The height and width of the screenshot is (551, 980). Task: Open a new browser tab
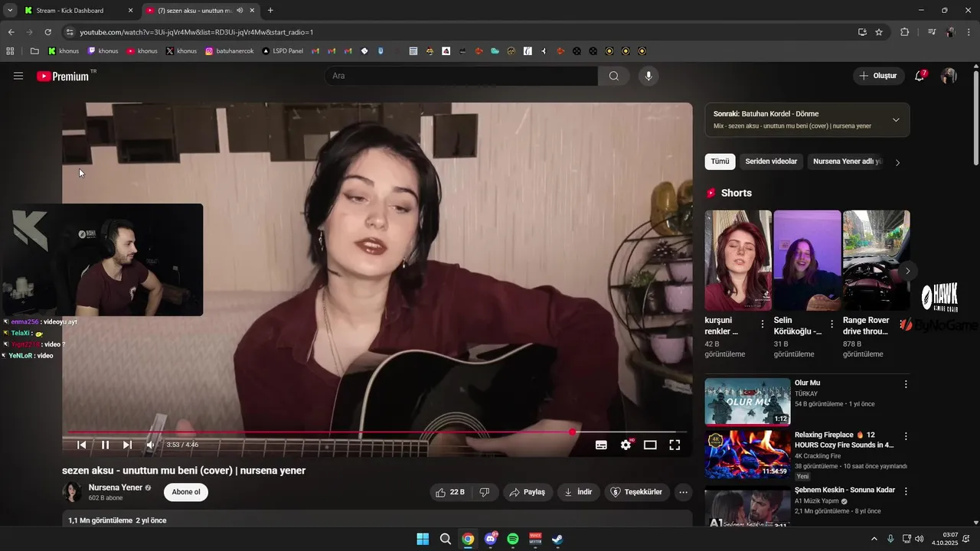270,11
